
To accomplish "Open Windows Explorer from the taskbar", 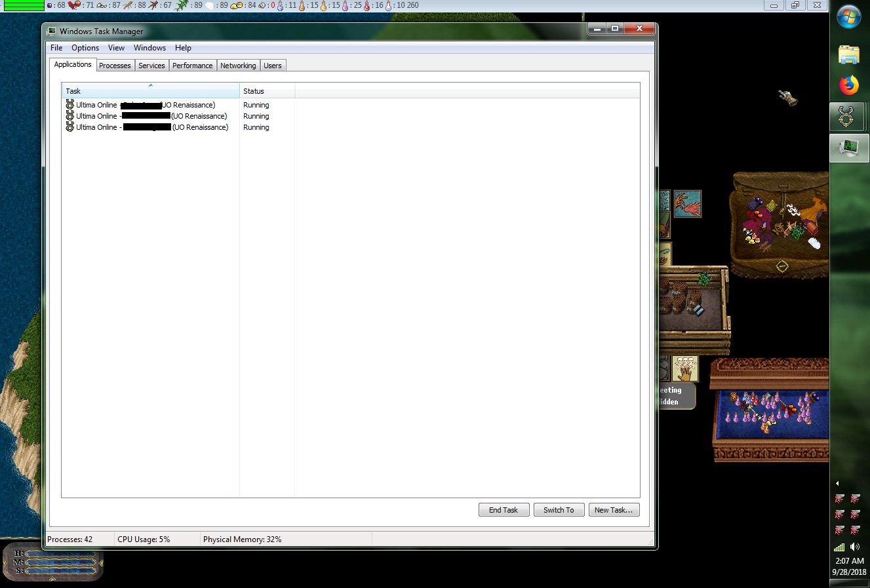I will 849,54.
